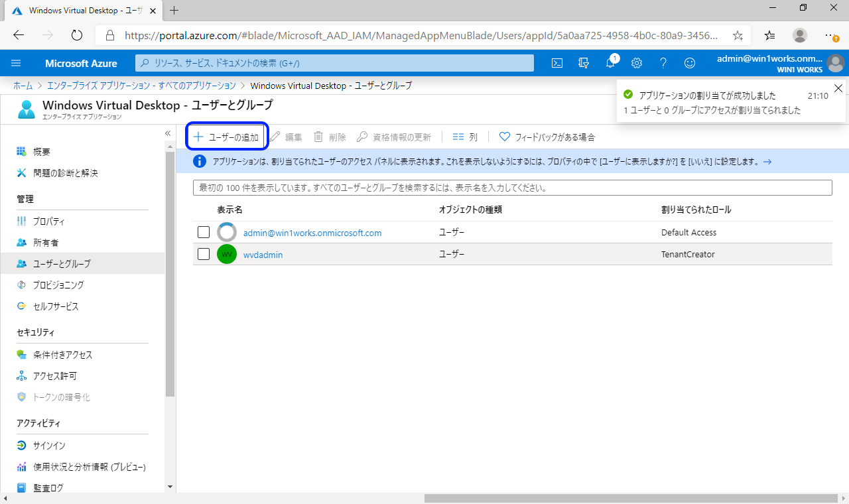Bookmark this page with the star icon
This screenshot has height=504, width=849.
click(738, 35)
